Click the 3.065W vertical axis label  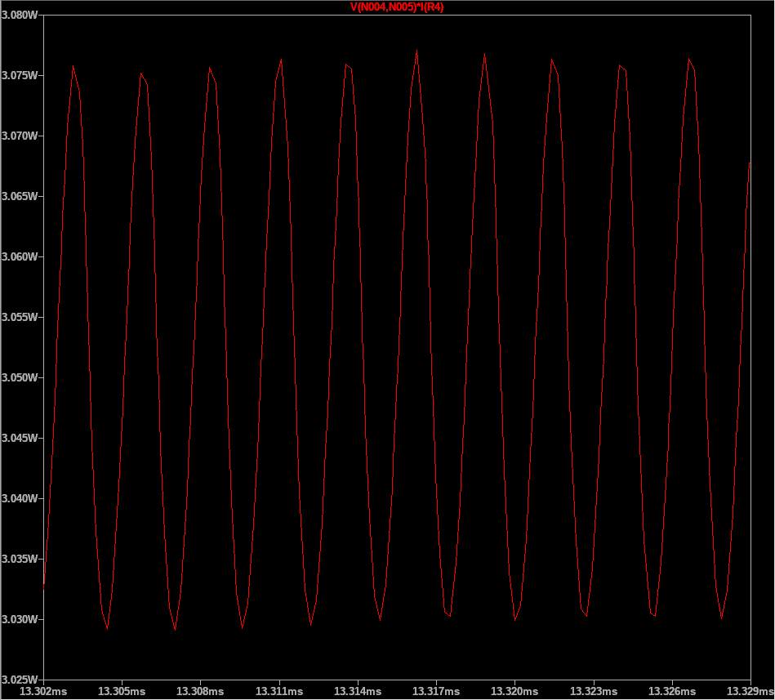coord(20,196)
